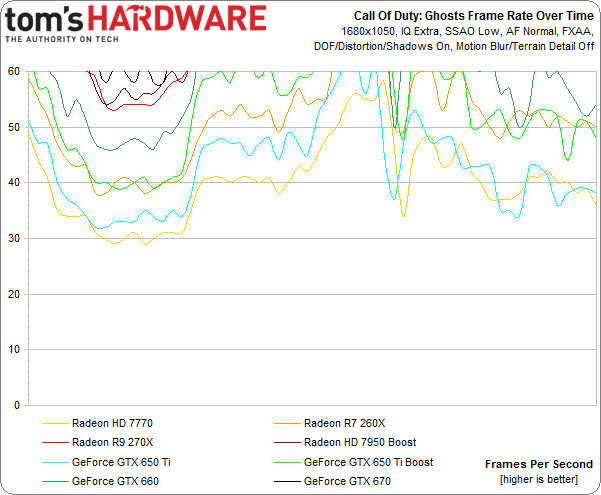Click the '1680x1050, IQ Extra, SSAO Low' settings line

pyautogui.click(x=467, y=31)
